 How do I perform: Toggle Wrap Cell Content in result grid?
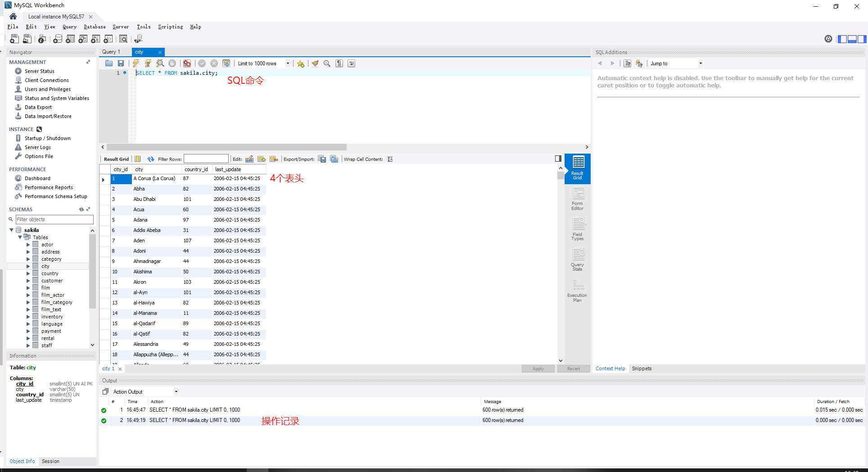(390, 159)
